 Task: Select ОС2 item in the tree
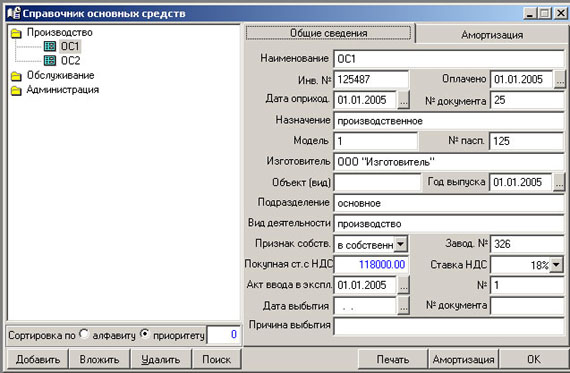(70, 60)
